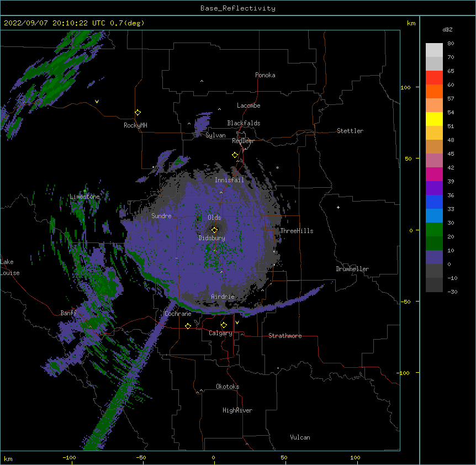Click the yellow diamond marker above Calgary label
Image resolution: width=476 pixels, height=465 pixels.
pyautogui.click(x=224, y=325)
